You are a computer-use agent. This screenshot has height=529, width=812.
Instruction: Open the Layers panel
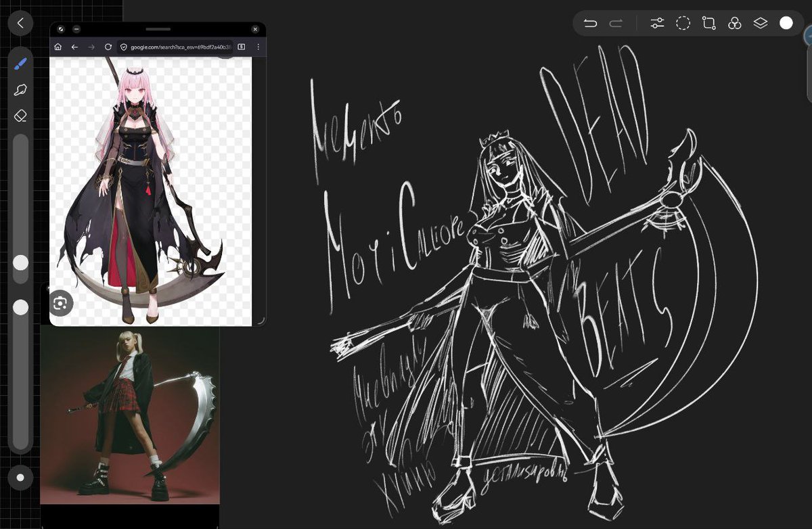pos(760,22)
